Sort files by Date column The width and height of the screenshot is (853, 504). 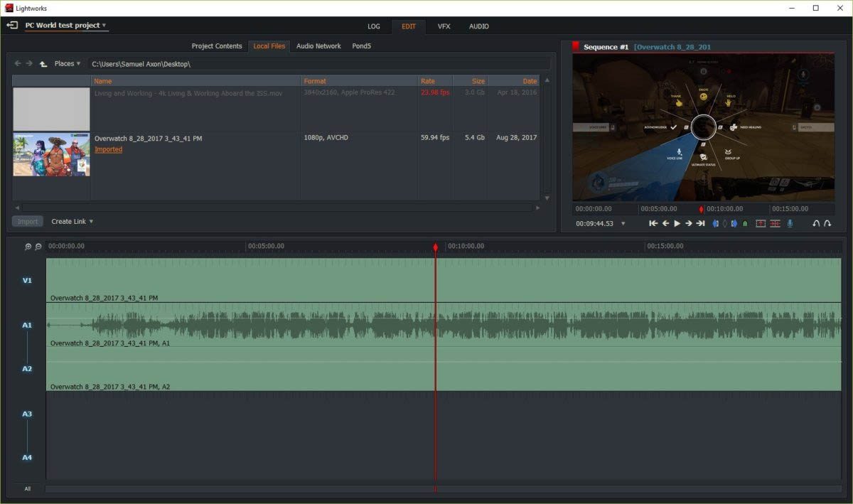click(x=514, y=81)
